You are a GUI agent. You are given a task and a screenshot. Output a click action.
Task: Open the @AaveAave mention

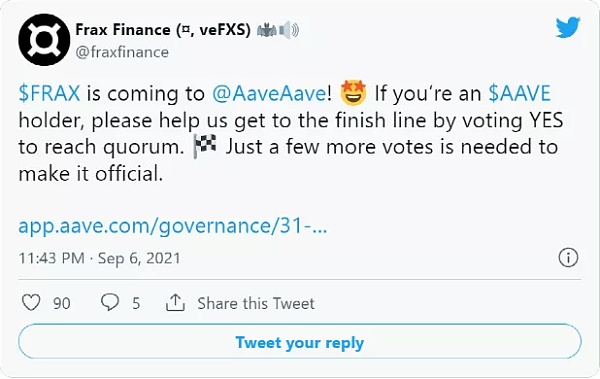(x=269, y=93)
